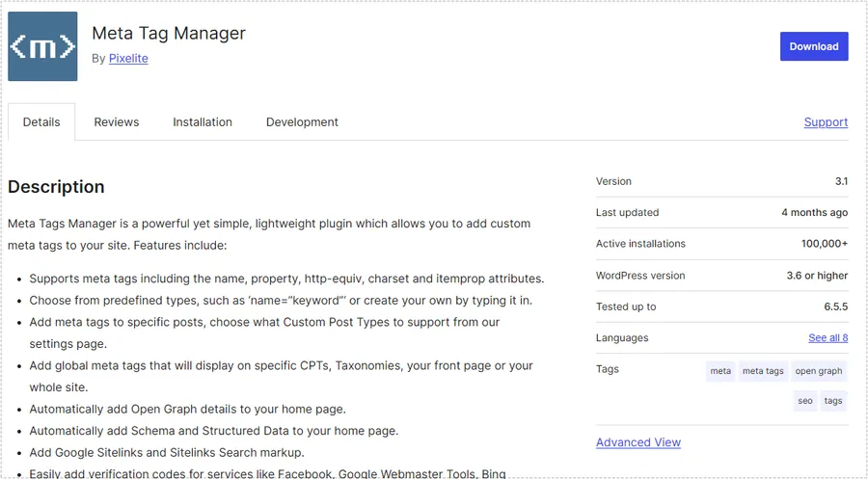Click the Tested up to label
The image size is (868, 479).
pyautogui.click(x=626, y=306)
